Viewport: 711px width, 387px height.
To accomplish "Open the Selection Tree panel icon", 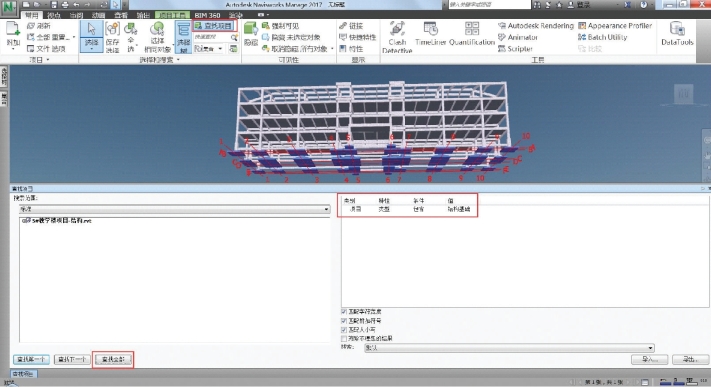I will pos(183,37).
